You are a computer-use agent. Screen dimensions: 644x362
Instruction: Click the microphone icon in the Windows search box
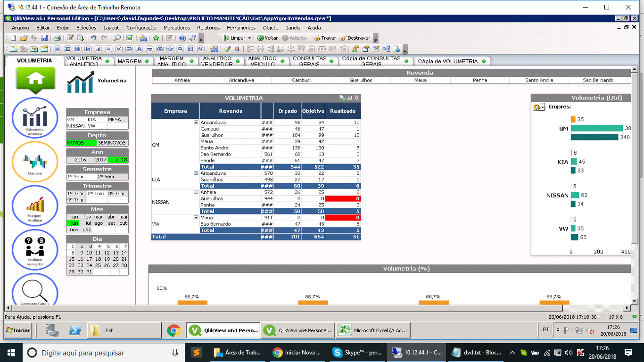pos(175,353)
